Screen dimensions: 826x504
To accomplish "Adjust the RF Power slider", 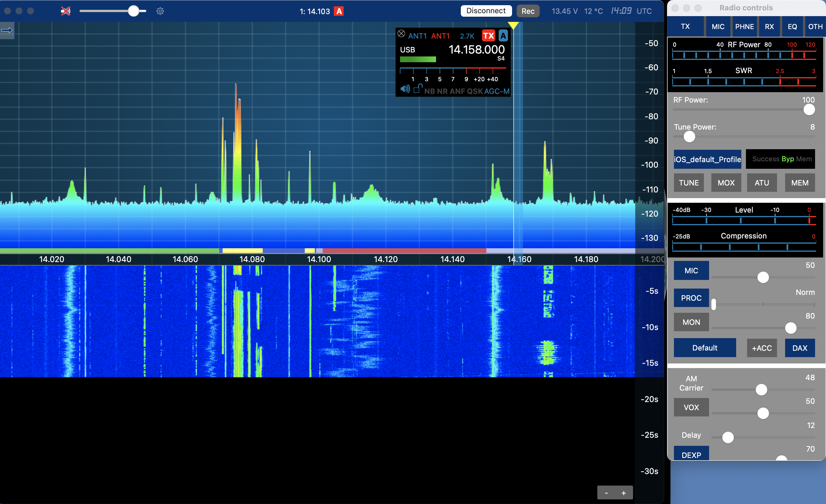I will click(744, 110).
